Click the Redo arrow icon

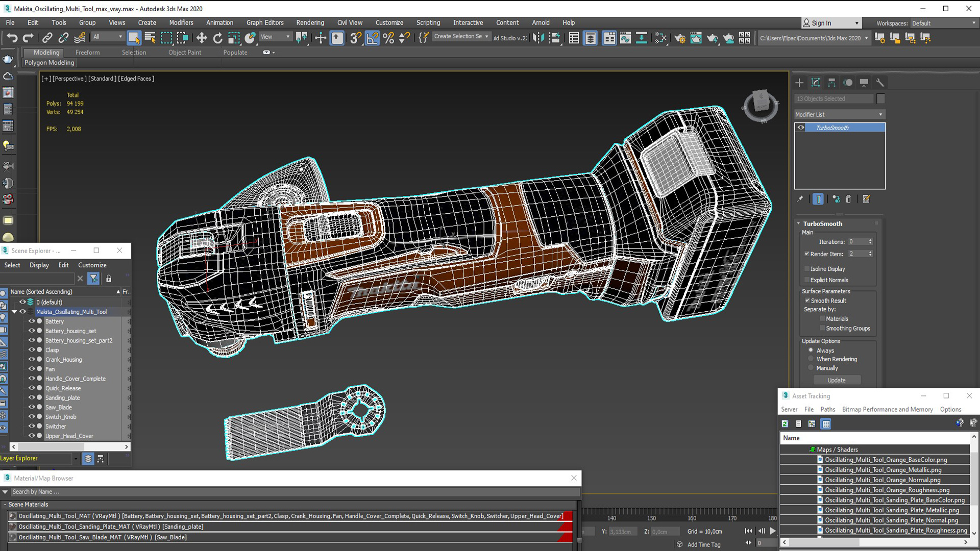coord(28,38)
